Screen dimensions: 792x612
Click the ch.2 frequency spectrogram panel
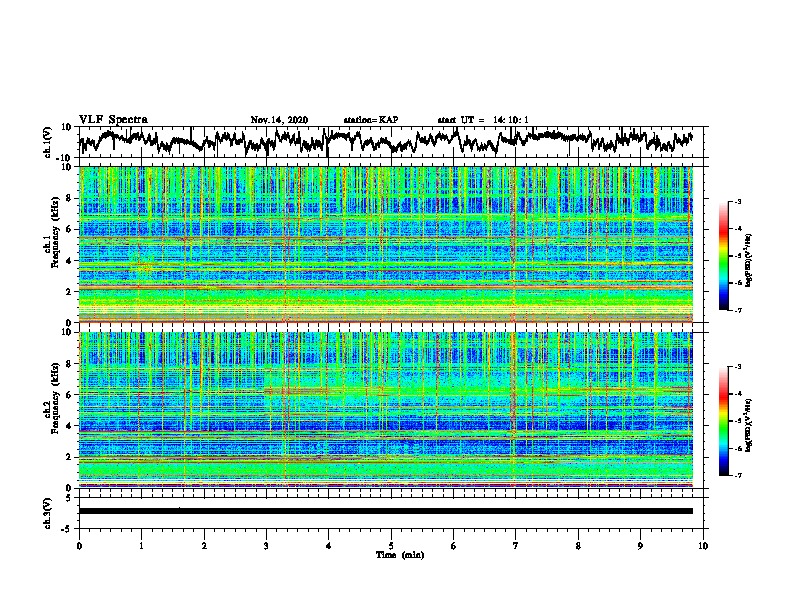click(386, 410)
